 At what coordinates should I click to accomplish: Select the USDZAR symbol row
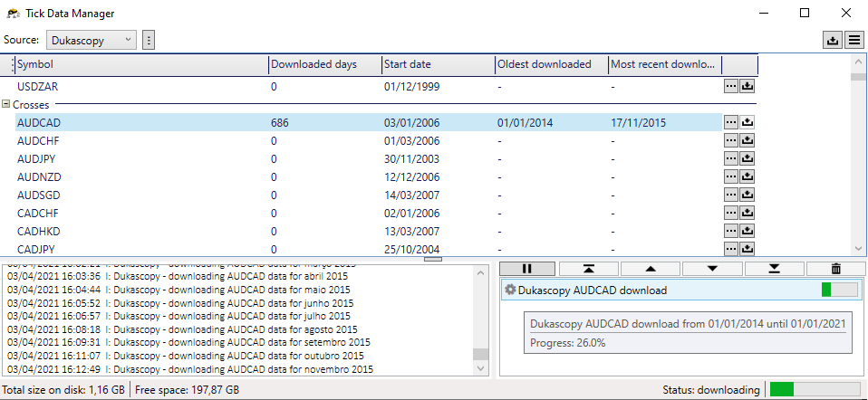click(368, 86)
